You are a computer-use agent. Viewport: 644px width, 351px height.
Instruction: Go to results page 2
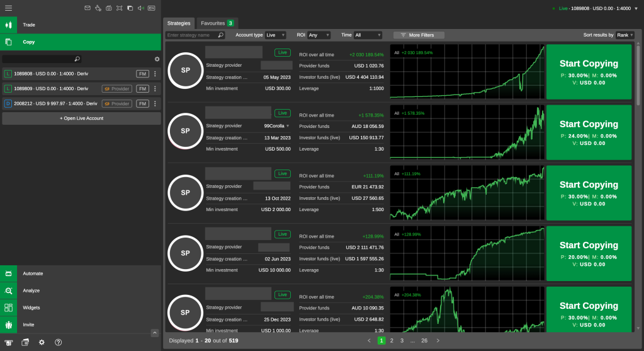[392, 341]
